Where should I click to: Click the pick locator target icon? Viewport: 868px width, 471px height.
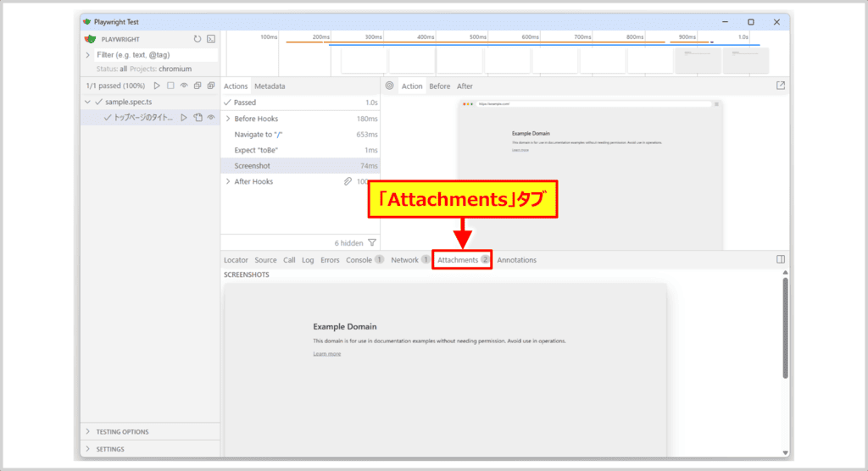[390, 86]
